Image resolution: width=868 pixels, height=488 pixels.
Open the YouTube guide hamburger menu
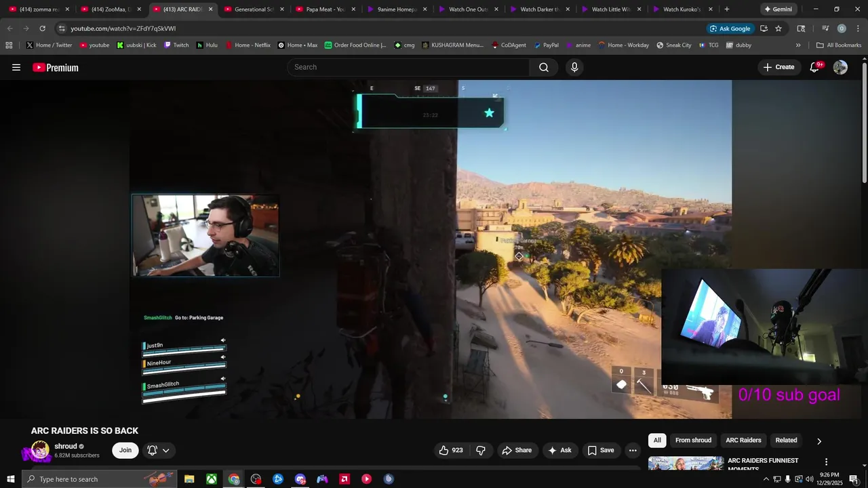click(16, 67)
